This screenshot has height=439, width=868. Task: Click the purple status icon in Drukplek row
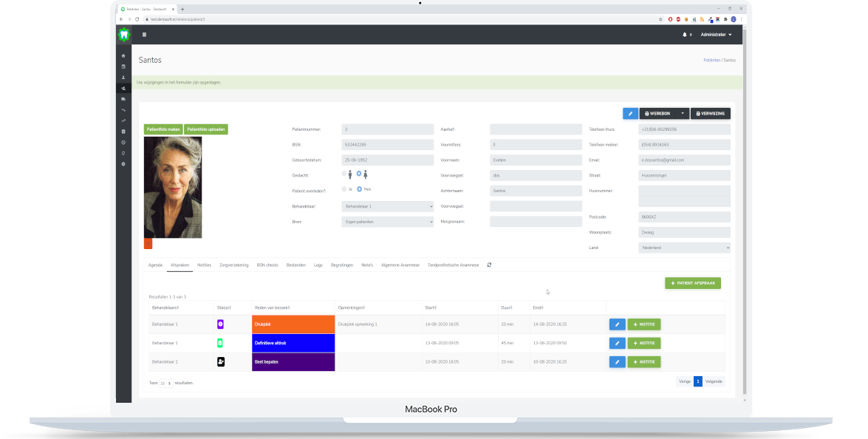(220, 324)
